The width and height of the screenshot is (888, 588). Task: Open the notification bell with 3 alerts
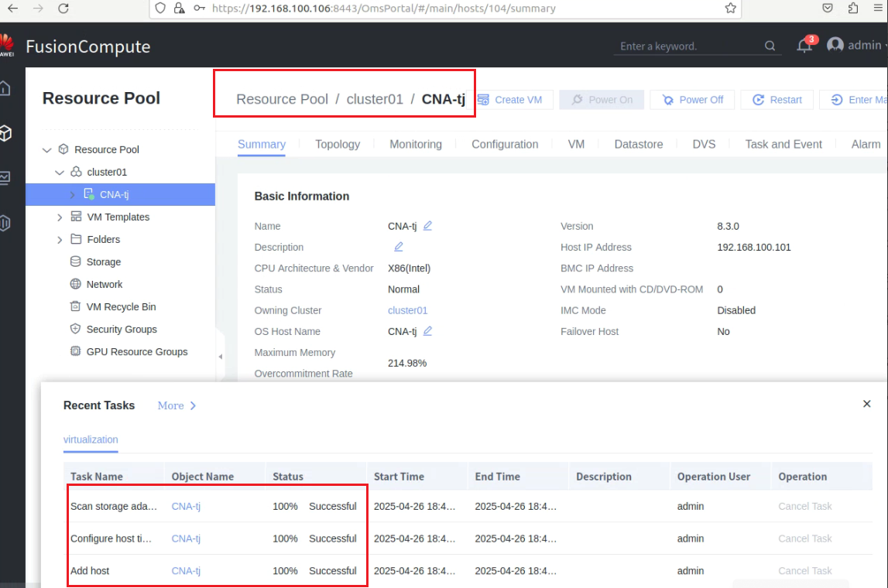click(x=804, y=45)
